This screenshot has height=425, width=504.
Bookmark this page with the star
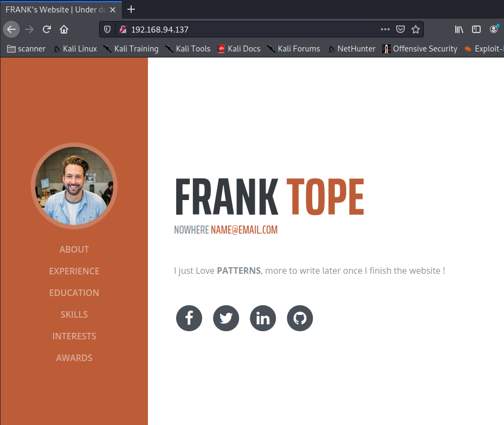(416, 30)
